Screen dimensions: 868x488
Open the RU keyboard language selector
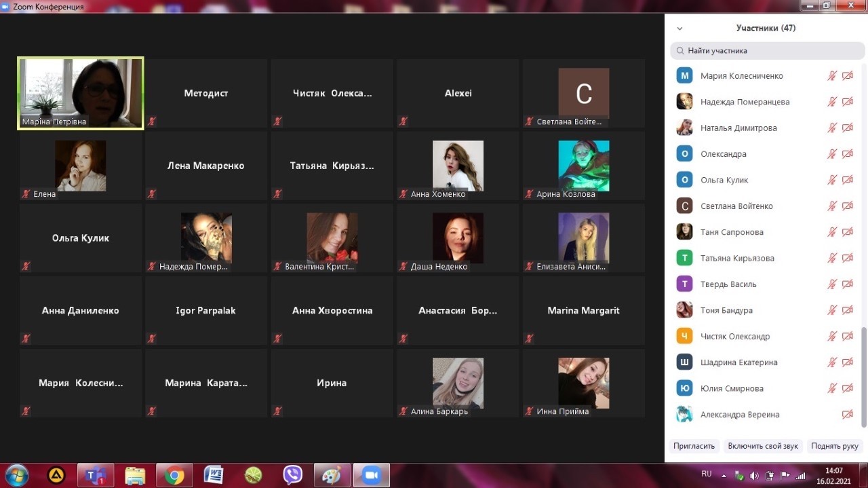pos(706,474)
